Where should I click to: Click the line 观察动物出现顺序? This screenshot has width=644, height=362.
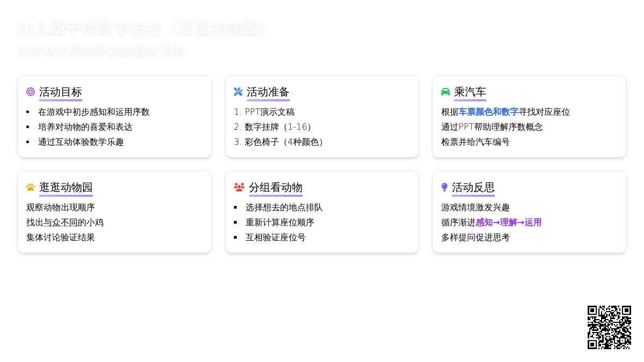61,208
